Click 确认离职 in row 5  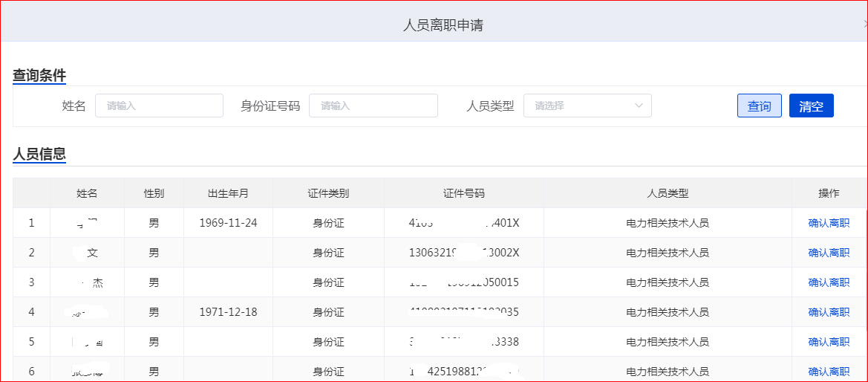pyautogui.click(x=829, y=342)
